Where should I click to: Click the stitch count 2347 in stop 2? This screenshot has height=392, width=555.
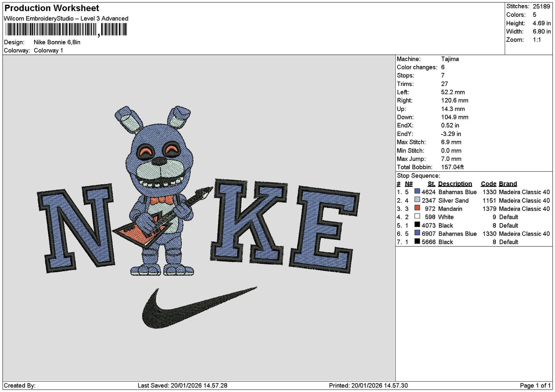pyautogui.click(x=429, y=200)
